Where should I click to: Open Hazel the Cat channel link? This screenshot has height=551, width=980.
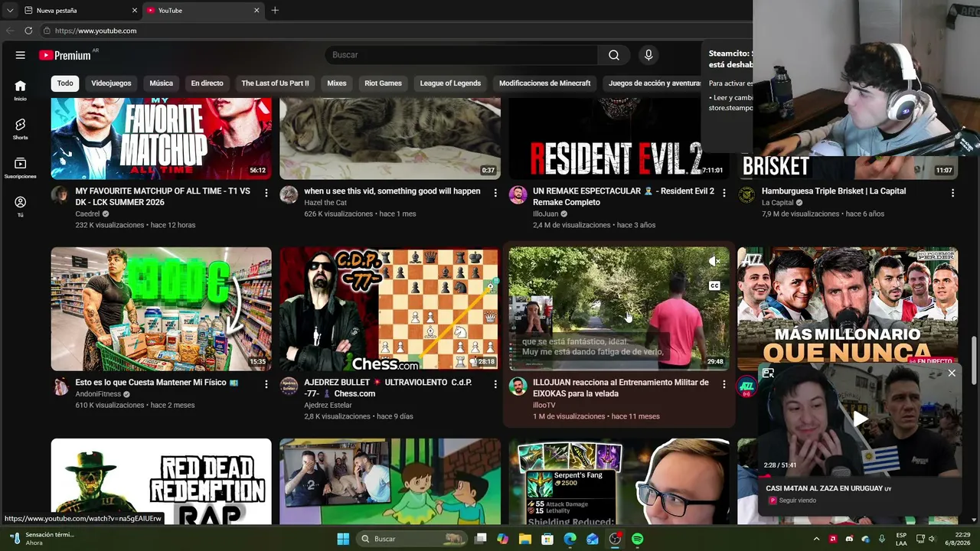pos(325,203)
